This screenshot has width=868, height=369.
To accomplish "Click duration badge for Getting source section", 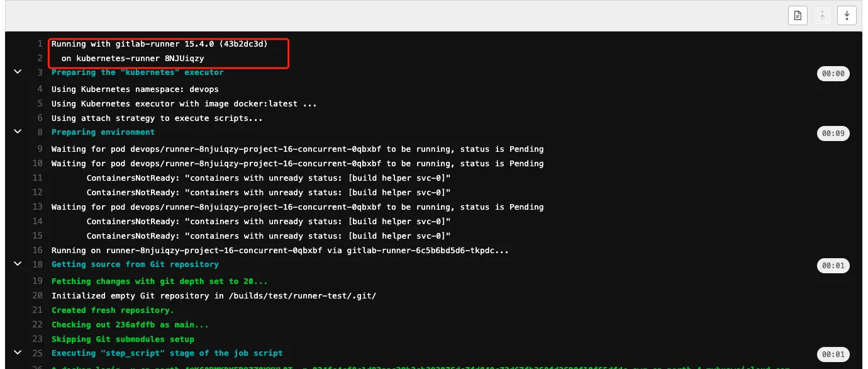I will (x=833, y=266).
